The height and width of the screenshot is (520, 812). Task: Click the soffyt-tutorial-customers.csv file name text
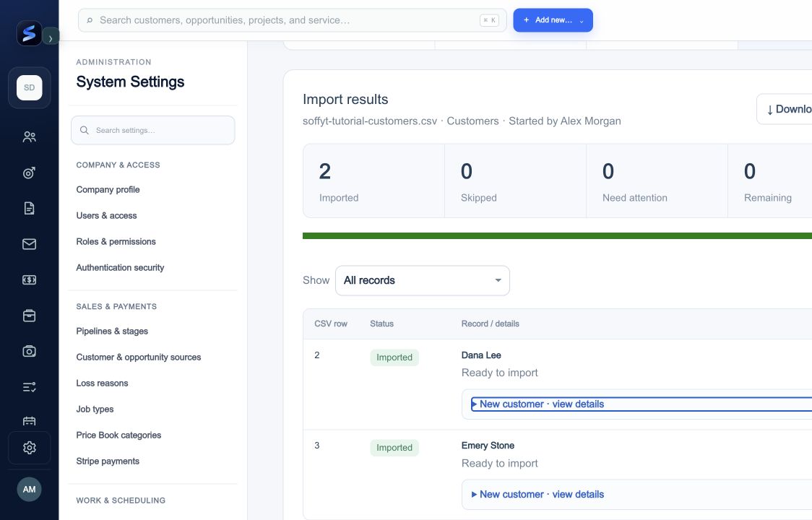pyautogui.click(x=370, y=121)
